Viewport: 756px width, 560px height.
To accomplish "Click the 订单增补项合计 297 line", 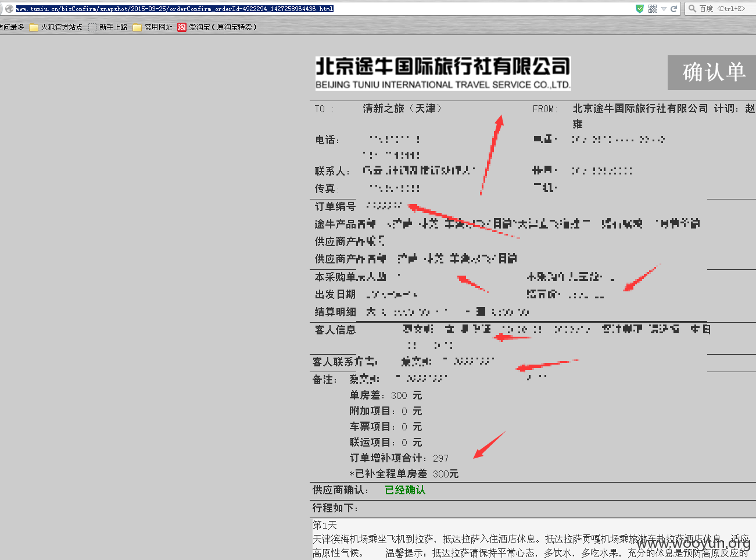I will click(399, 458).
